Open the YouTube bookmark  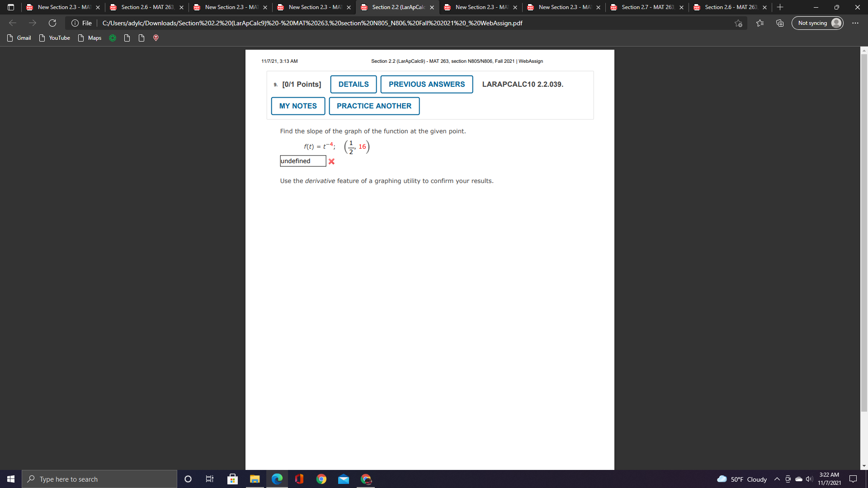54,38
